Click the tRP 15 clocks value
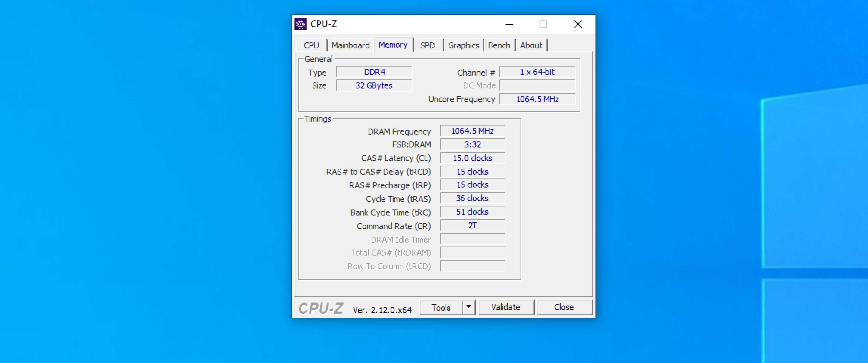This screenshot has height=363, width=868. coord(472,185)
